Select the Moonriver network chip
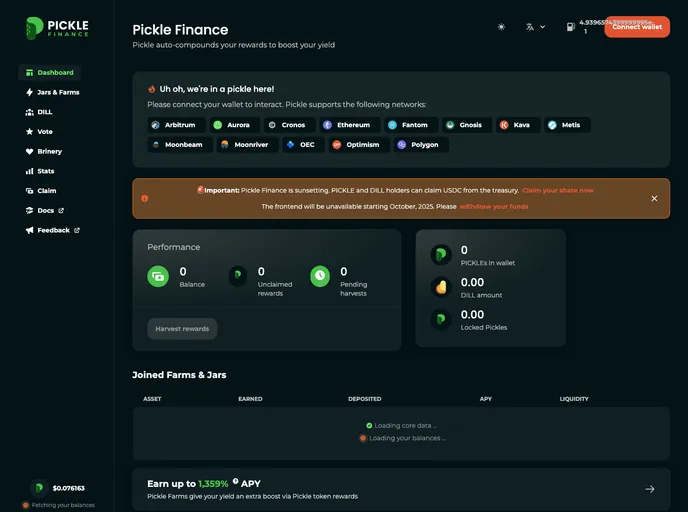Image resolution: width=688 pixels, height=512 pixels. pyautogui.click(x=247, y=145)
